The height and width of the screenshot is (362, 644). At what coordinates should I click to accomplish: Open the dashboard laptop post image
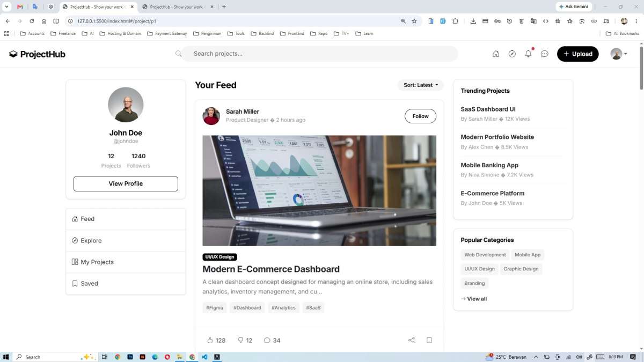tap(319, 190)
